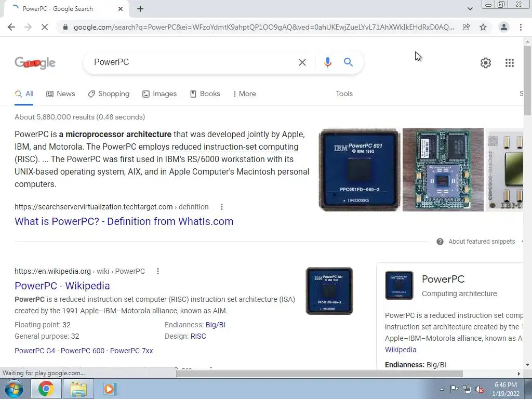Open the PowerPC 7xx sublink
The height and width of the screenshot is (399, 532).
click(x=131, y=351)
